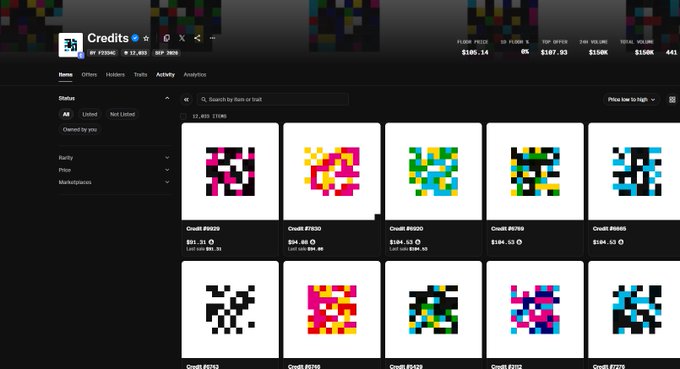
Task: Click the Last sale $94.08 text
Action: click(x=305, y=249)
